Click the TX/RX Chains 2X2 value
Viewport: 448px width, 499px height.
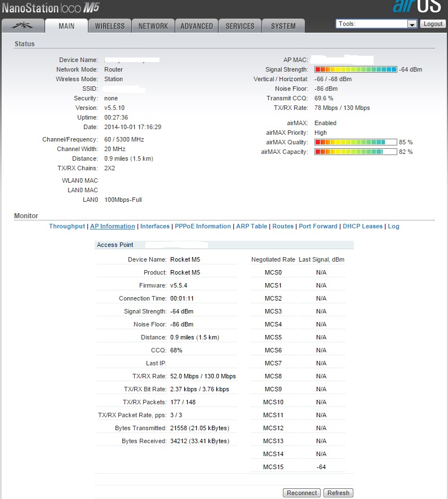110,168
